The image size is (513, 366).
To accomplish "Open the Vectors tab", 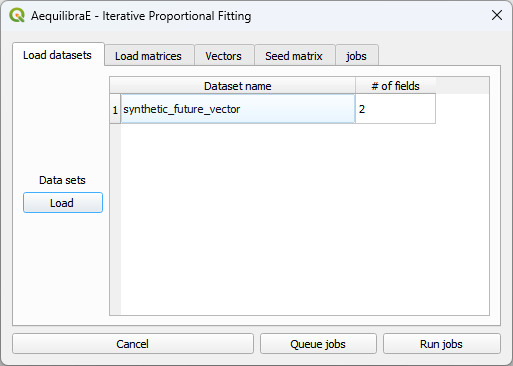I will [x=223, y=56].
